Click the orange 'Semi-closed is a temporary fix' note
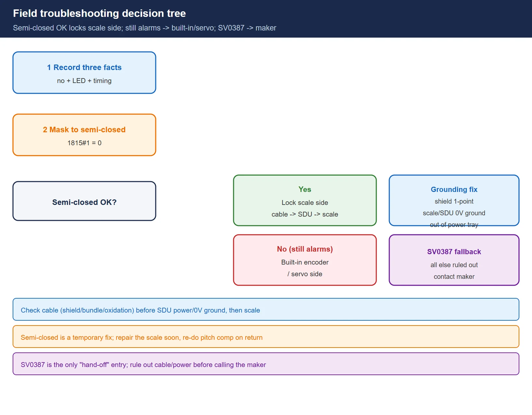The height and width of the screenshot is (415, 532). [x=266, y=337]
